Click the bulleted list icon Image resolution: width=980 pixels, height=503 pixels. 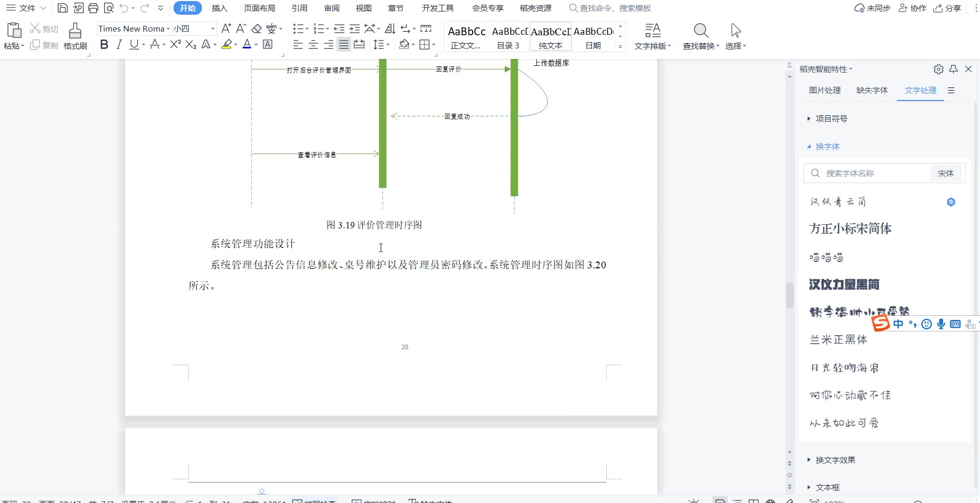(298, 28)
